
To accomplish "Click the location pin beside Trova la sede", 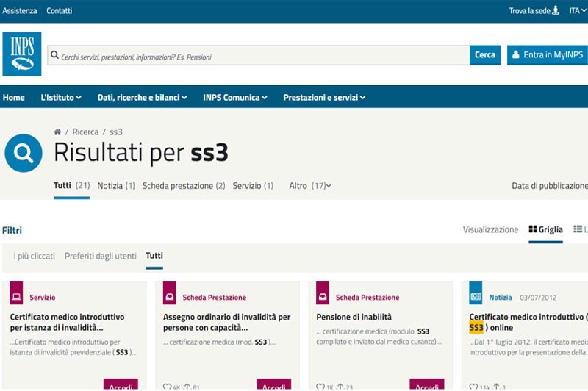I will click(x=556, y=10).
